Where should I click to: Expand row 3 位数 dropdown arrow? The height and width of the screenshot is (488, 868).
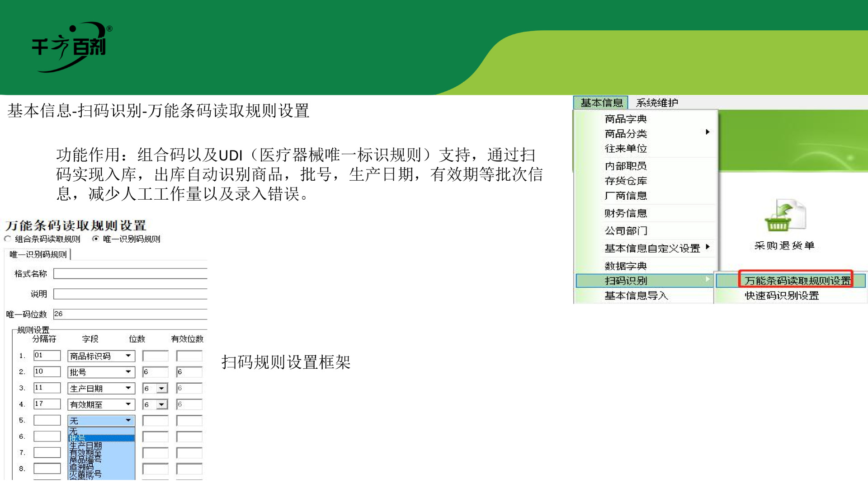click(x=161, y=389)
